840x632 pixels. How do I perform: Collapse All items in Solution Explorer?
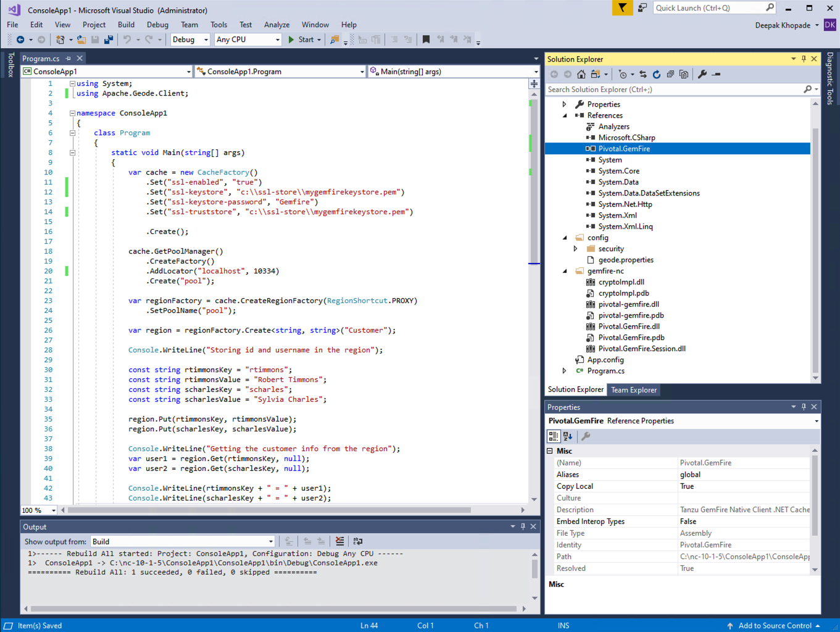tap(671, 73)
